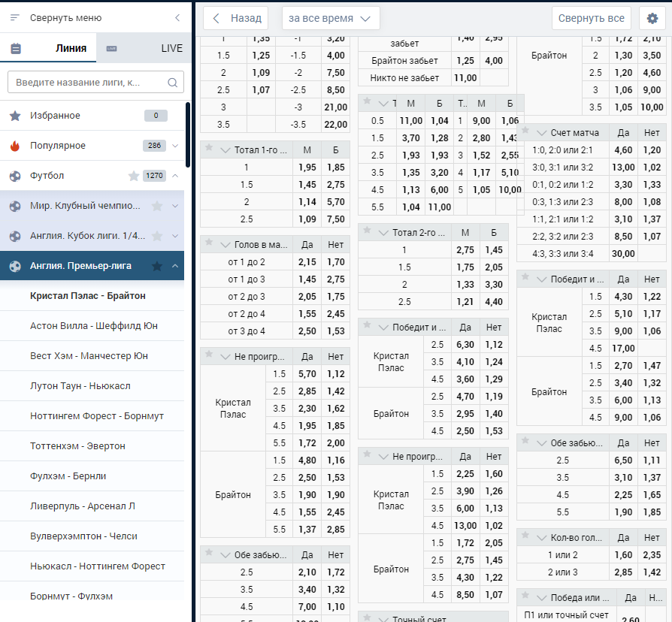Star the Англия. Кубок лиги league
The height and width of the screenshot is (622, 672).
[157, 236]
